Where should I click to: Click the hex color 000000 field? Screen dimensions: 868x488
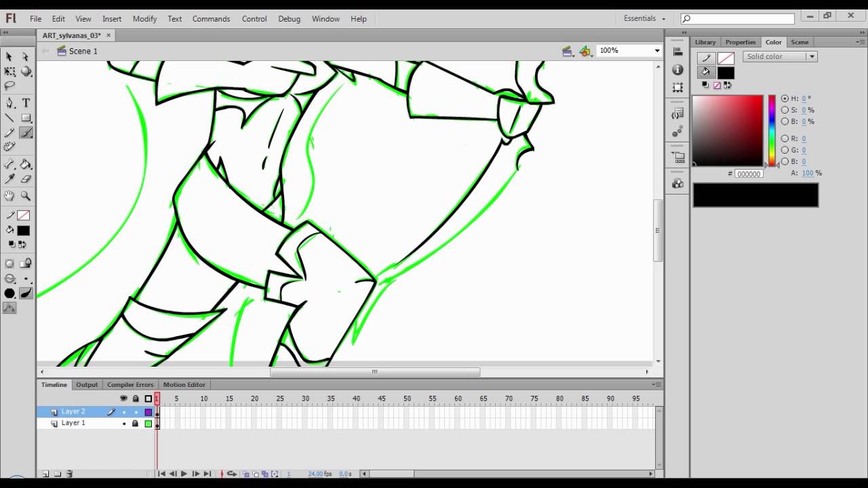[749, 174]
